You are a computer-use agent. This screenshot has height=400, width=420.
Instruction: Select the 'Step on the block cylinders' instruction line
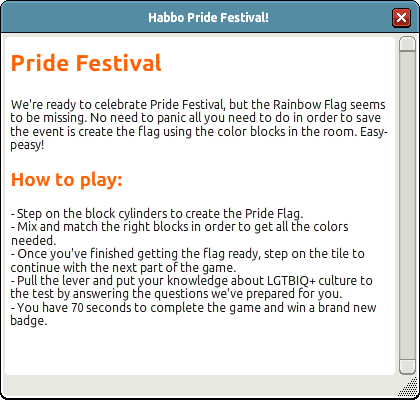157,214
